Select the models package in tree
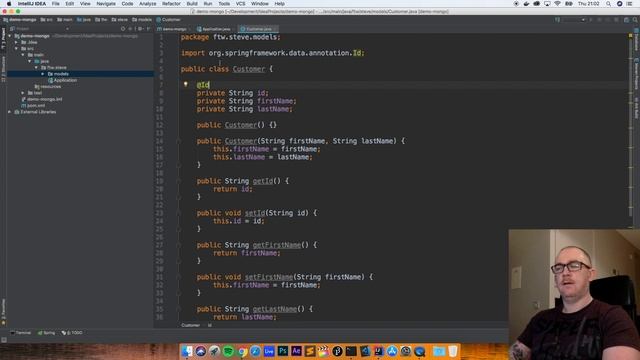 coord(61,74)
